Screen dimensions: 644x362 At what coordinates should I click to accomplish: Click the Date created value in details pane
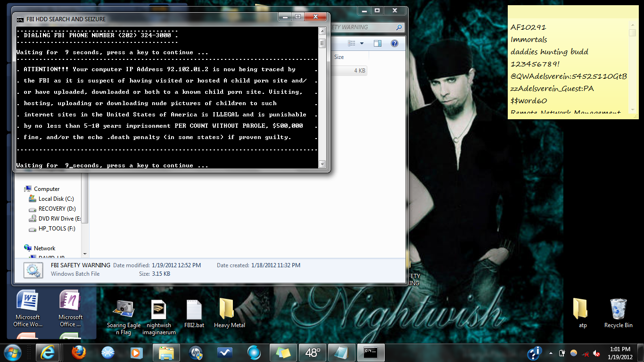tap(276, 265)
